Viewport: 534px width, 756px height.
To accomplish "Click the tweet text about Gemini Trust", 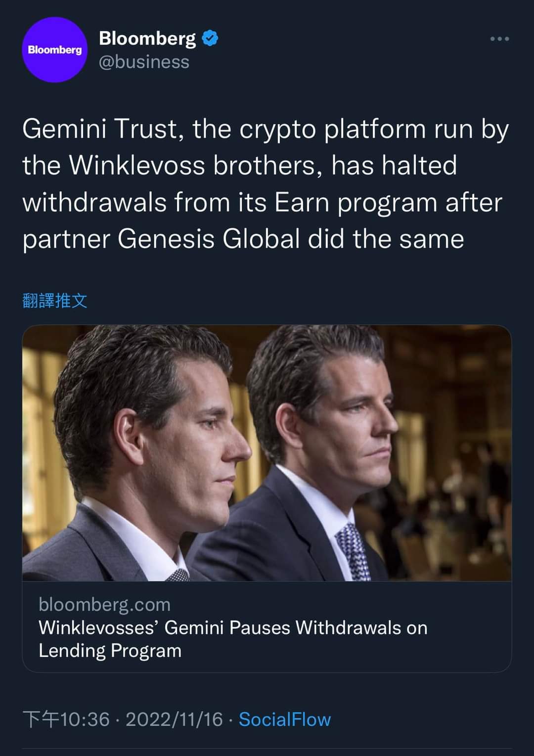I will click(266, 184).
